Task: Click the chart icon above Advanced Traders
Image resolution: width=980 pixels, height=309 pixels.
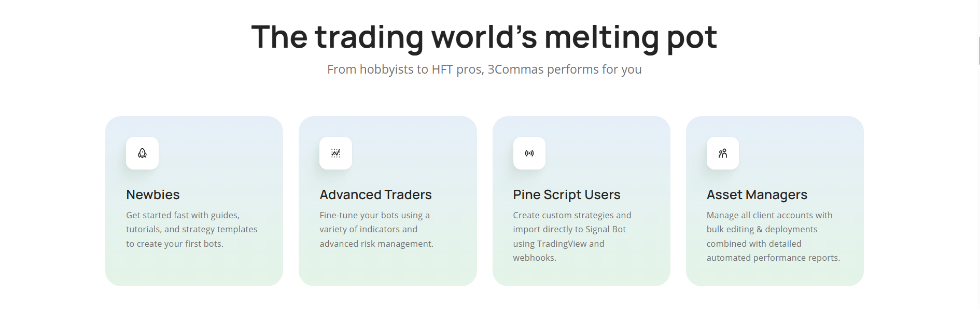Action: tap(335, 153)
